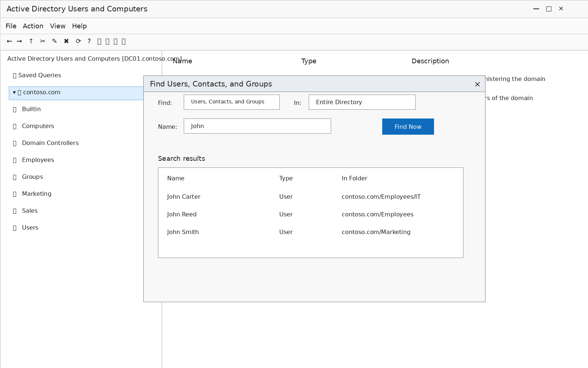This screenshot has width=588, height=368.
Task: Click the OU icon beside Employees
Action: pyautogui.click(x=15, y=160)
